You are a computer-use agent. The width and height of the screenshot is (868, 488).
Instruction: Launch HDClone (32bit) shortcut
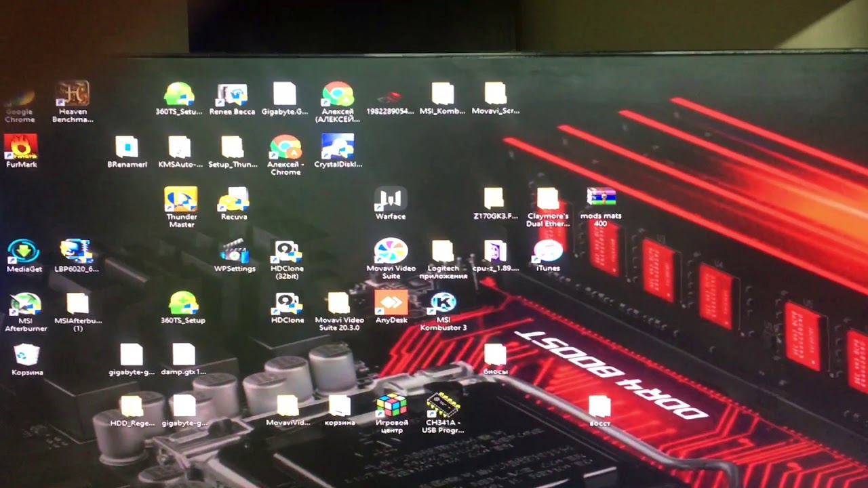287,260
